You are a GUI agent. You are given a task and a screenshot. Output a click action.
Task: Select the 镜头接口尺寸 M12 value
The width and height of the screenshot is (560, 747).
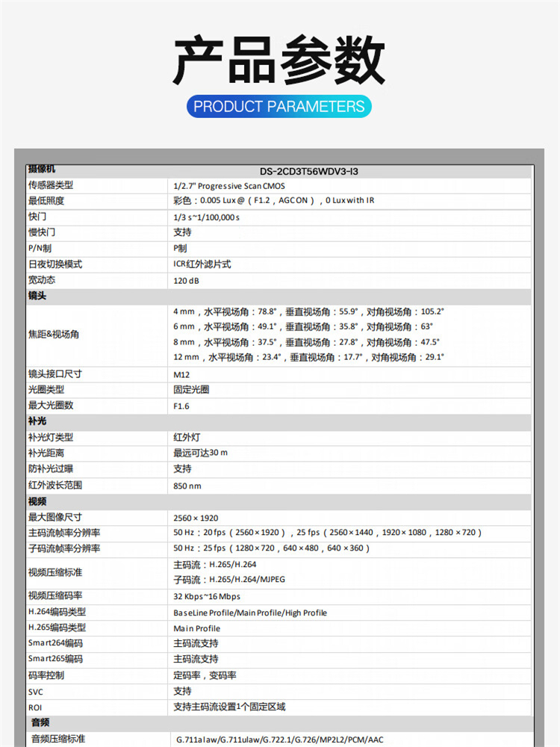(181, 375)
